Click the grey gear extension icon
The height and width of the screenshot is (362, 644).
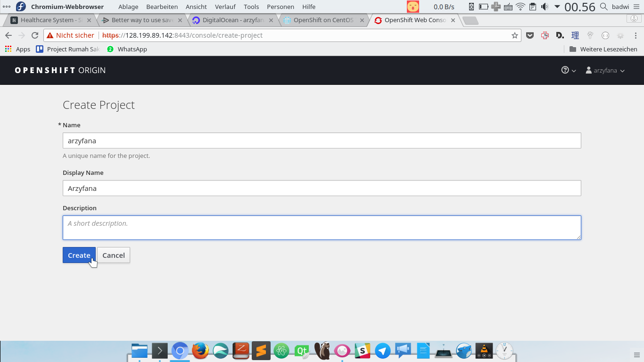point(620,35)
